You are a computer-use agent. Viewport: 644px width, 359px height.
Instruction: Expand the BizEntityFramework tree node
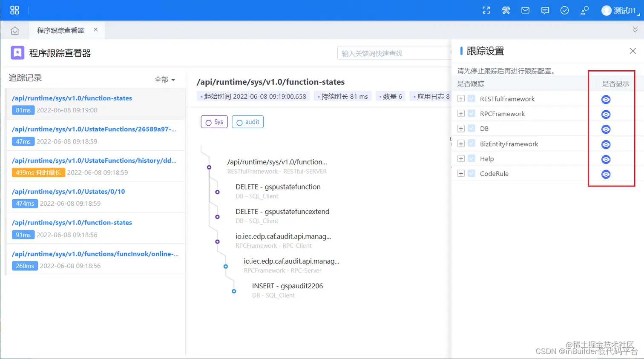click(461, 144)
